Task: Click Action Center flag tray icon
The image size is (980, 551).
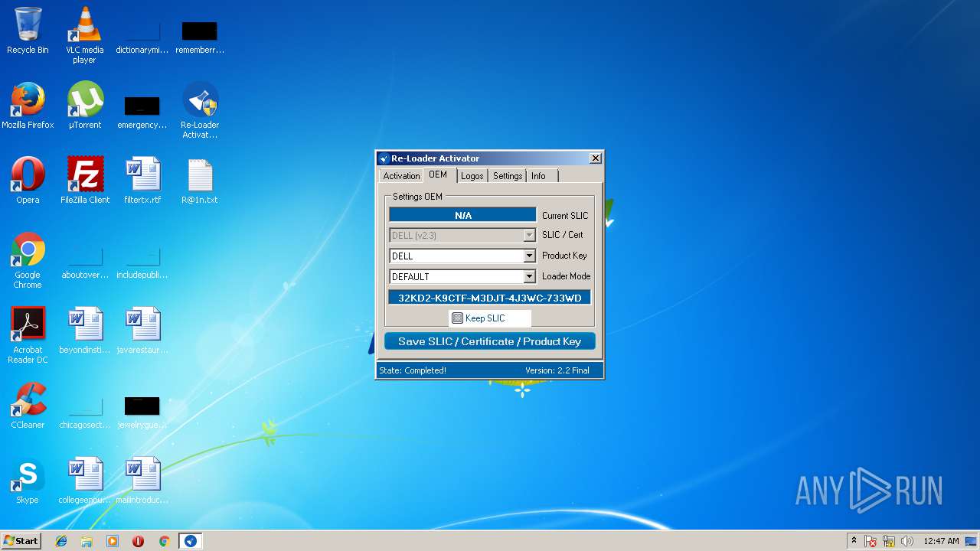Action: [871, 541]
